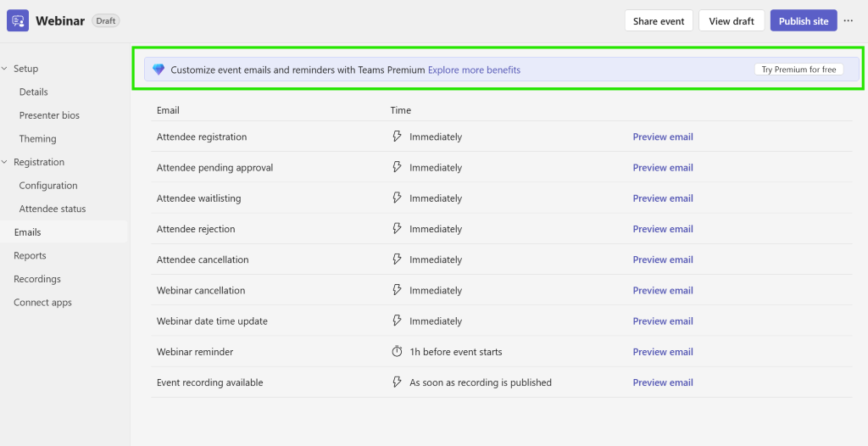
Task: Click the Webinar title text in header
Action: [x=60, y=21]
